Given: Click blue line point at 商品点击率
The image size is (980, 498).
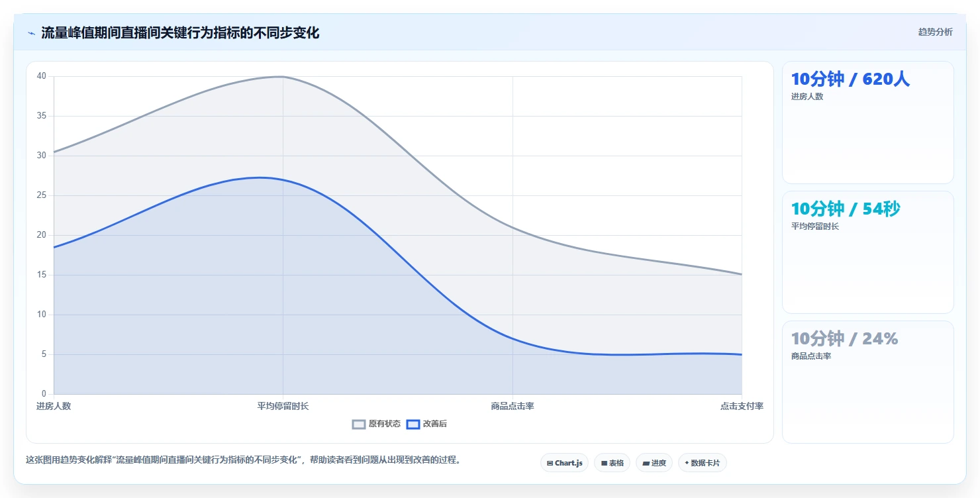Looking at the screenshot, I should click(x=513, y=338).
